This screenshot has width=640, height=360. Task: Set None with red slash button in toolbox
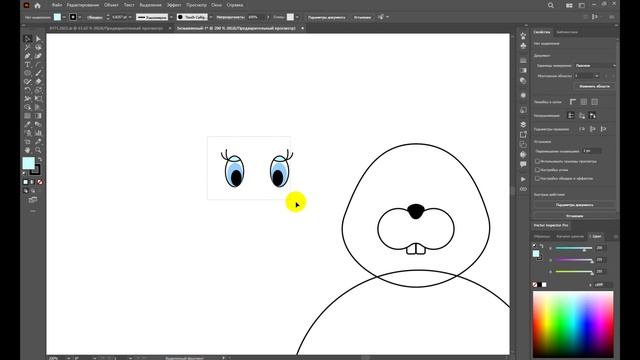pyautogui.click(x=40, y=182)
